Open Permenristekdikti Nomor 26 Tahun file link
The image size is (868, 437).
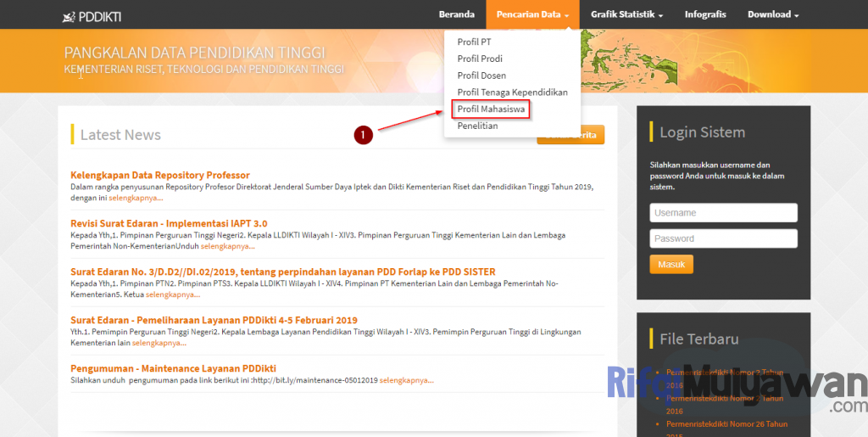click(x=726, y=430)
